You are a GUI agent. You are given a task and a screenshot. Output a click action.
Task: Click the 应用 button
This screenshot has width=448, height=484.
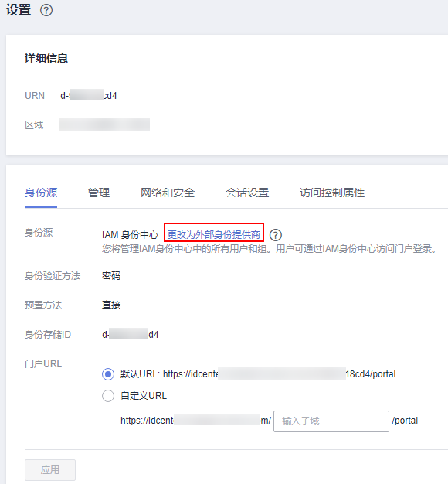[x=50, y=470]
